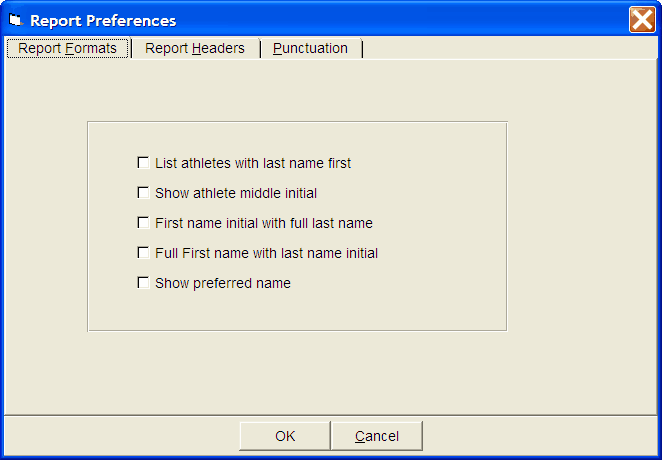The height and width of the screenshot is (460, 662).
Task: Click the 'Show athlete middle initial' label text
Action: click(236, 193)
